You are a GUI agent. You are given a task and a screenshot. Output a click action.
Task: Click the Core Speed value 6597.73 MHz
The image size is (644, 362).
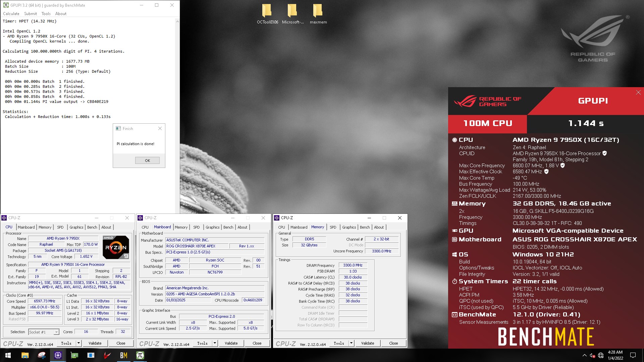tap(45, 301)
